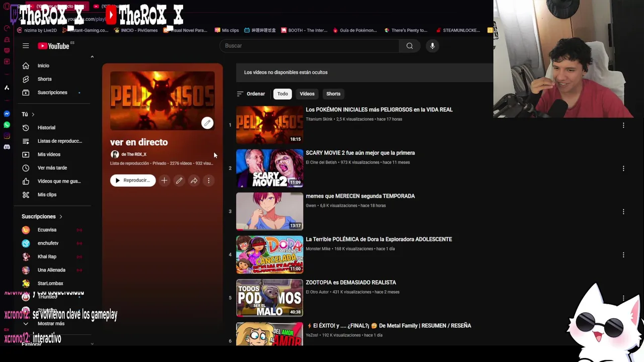Open the Ordenar sort dropdown

pos(251,94)
